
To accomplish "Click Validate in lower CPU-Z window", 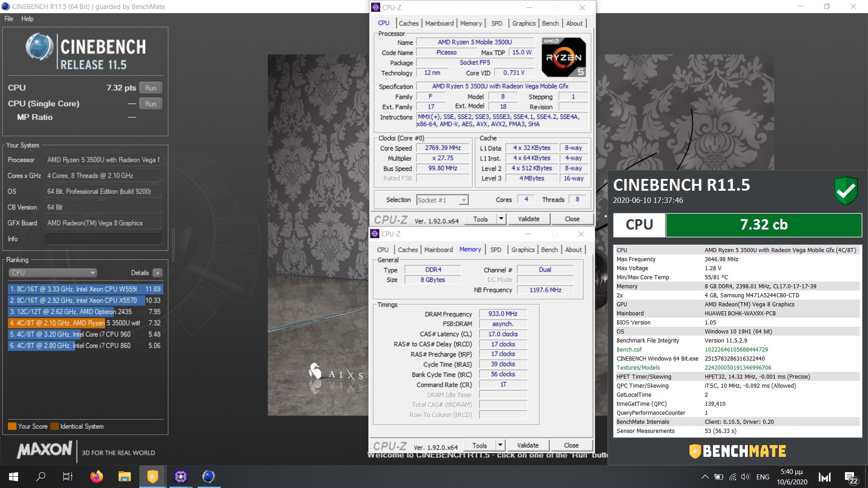I will tap(528, 446).
